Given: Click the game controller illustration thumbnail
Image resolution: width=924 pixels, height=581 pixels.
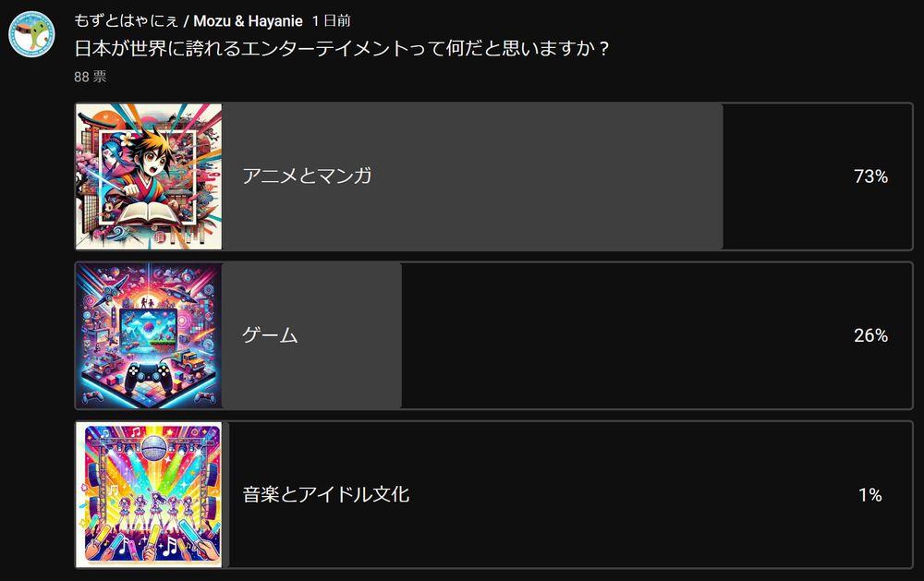Looking at the screenshot, I should click(x=149, y=335).
